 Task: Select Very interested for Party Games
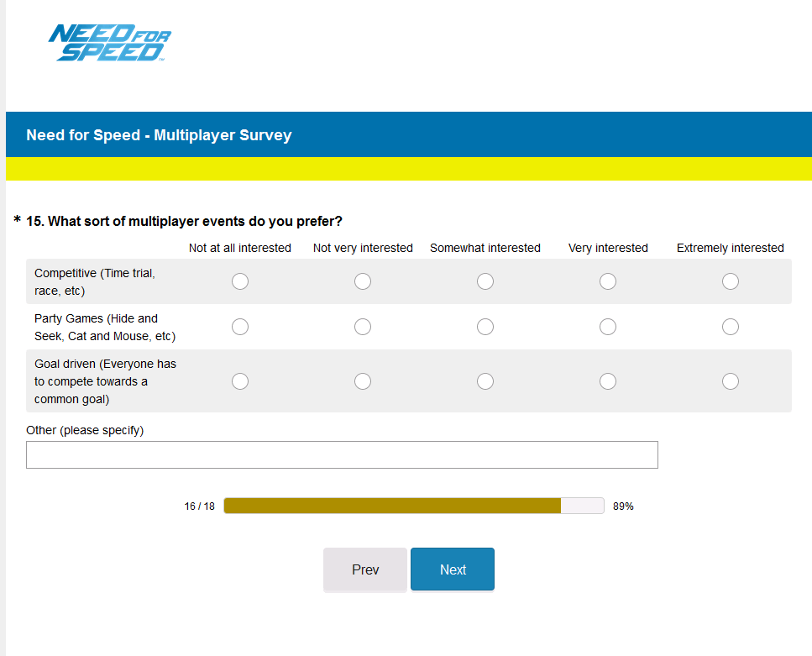pyautogui.click(x=608, y=327)
